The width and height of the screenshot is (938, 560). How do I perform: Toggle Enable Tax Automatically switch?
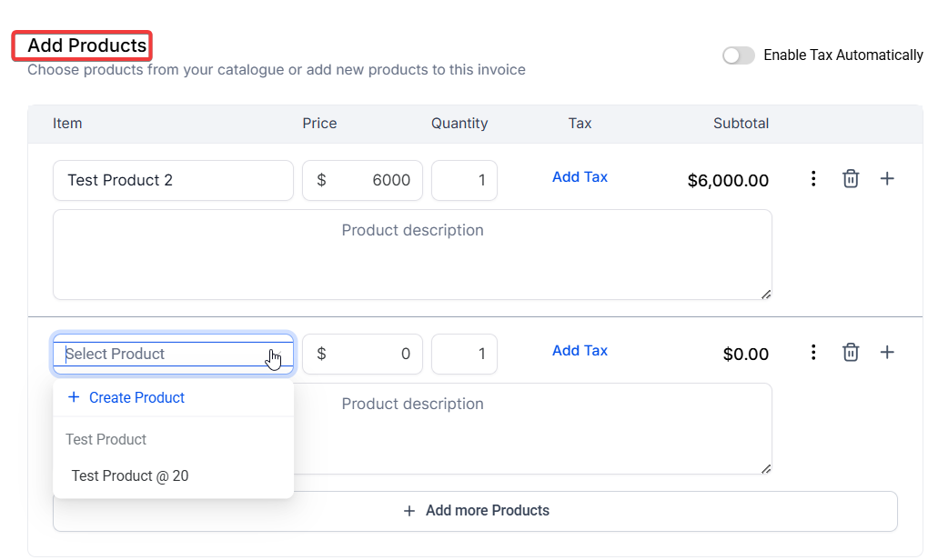click(x=738, y=55)
